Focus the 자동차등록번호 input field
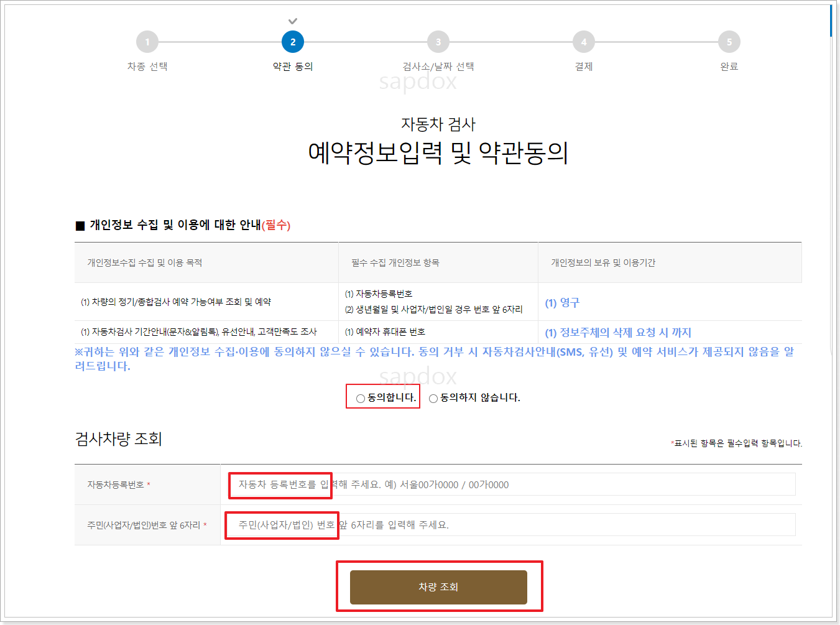Screen dimensions: 840x625 (x=511, y=484)
